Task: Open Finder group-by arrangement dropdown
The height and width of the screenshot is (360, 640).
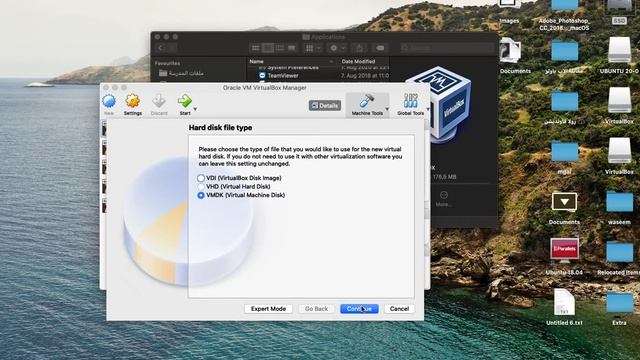Action: pos(313,48)
